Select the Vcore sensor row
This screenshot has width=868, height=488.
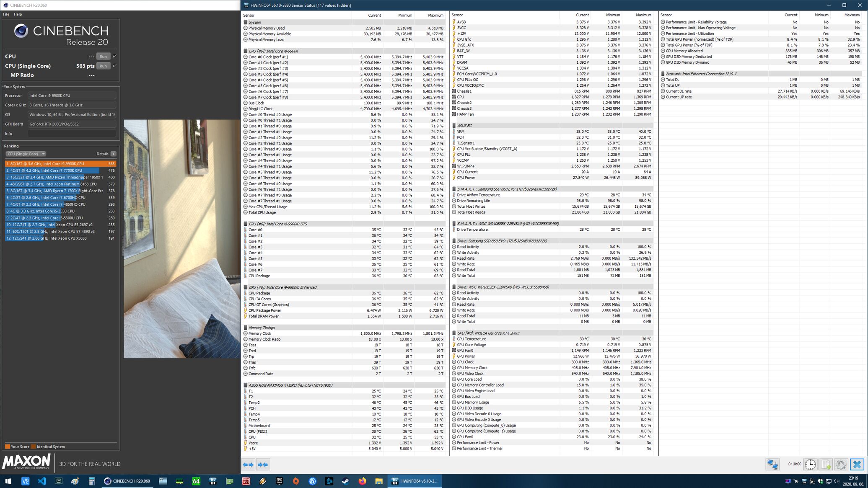tap(343, 443)
